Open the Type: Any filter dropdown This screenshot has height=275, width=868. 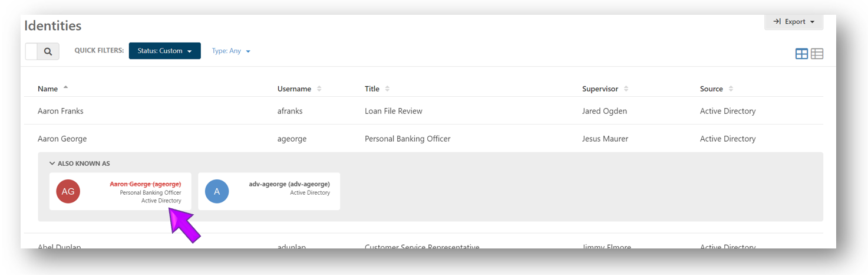point(231,51)
